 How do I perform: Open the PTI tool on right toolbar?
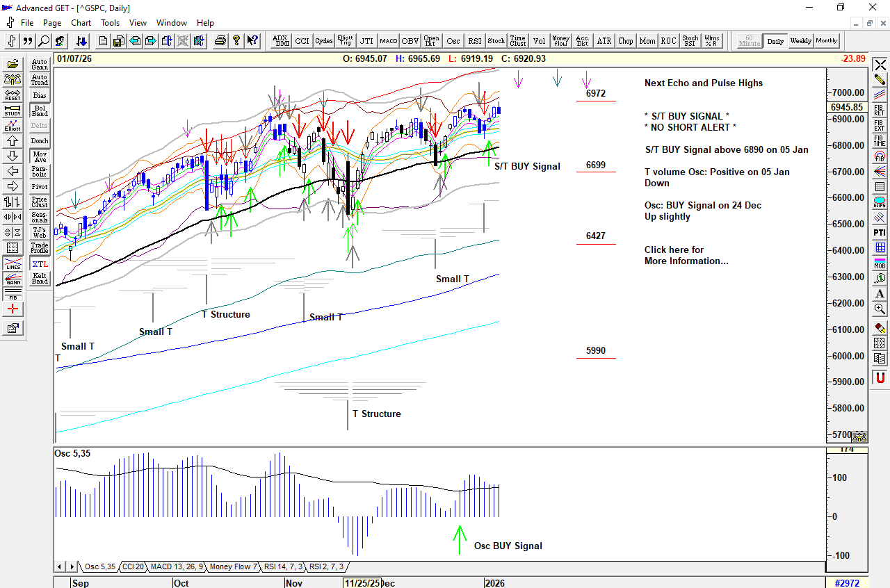click(x=880, y=232)
